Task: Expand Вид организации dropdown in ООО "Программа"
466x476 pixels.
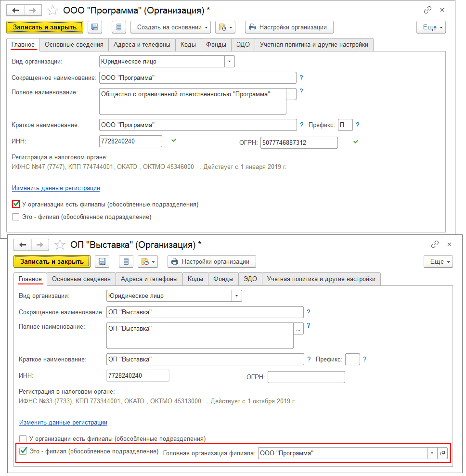Action: point(230,62)
